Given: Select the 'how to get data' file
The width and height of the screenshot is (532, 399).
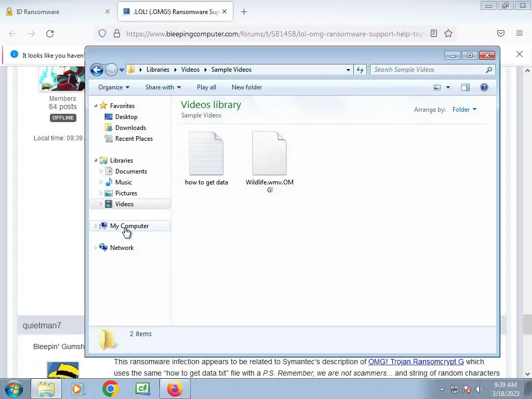Looking at the screenshot, I should click(x=206, y=158).
